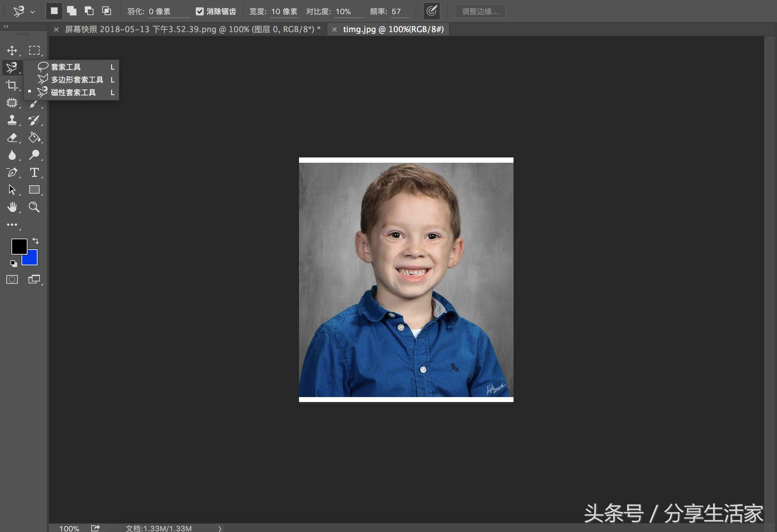
Task: Select the Eraser tool
Action: coord(12,138)
